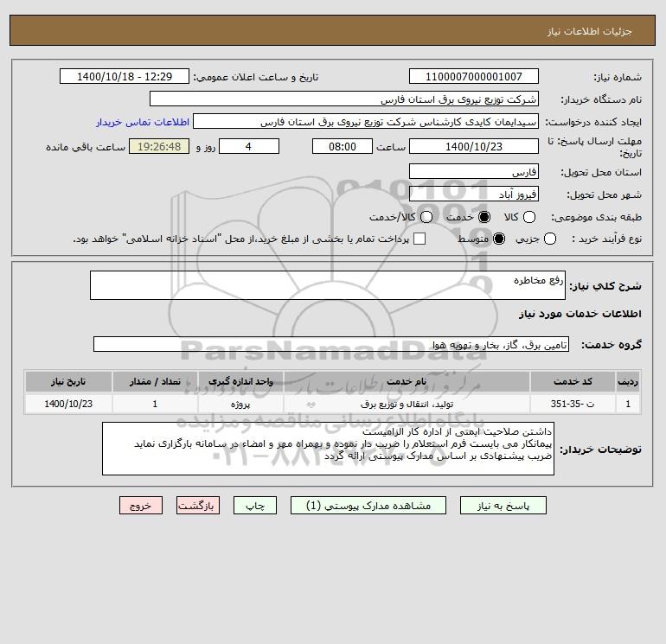Click the چاپ print button
This screenshot has height=644, width=666.
pos(255,506)
